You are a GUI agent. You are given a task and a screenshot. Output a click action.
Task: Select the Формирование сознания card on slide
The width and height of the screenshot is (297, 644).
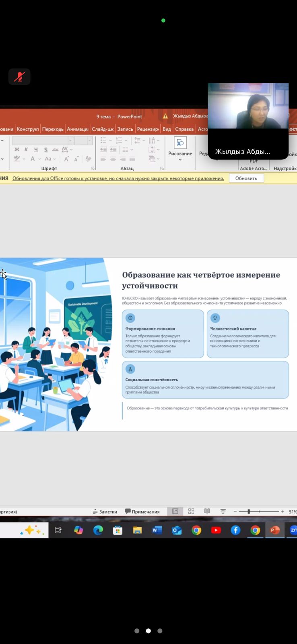coord(163,334)
